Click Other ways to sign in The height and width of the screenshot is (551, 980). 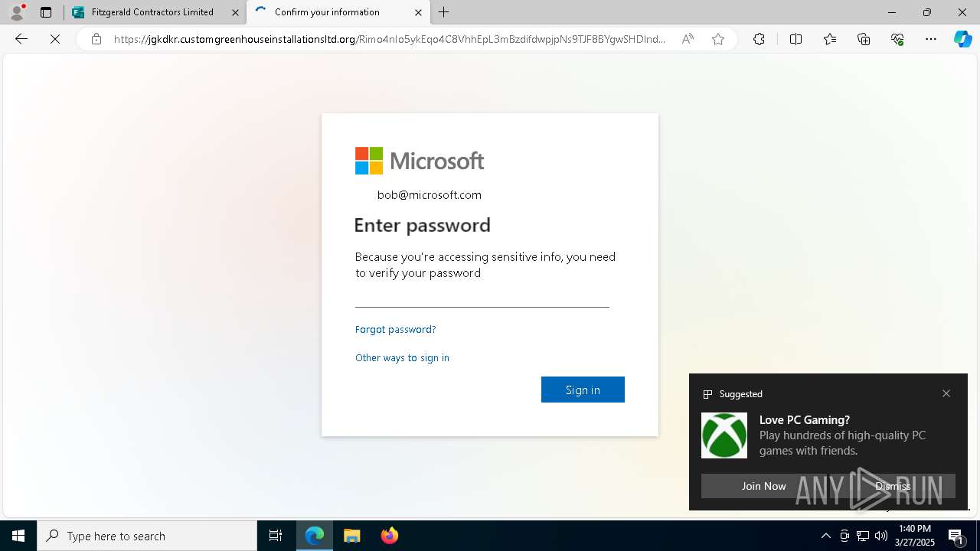402,357
